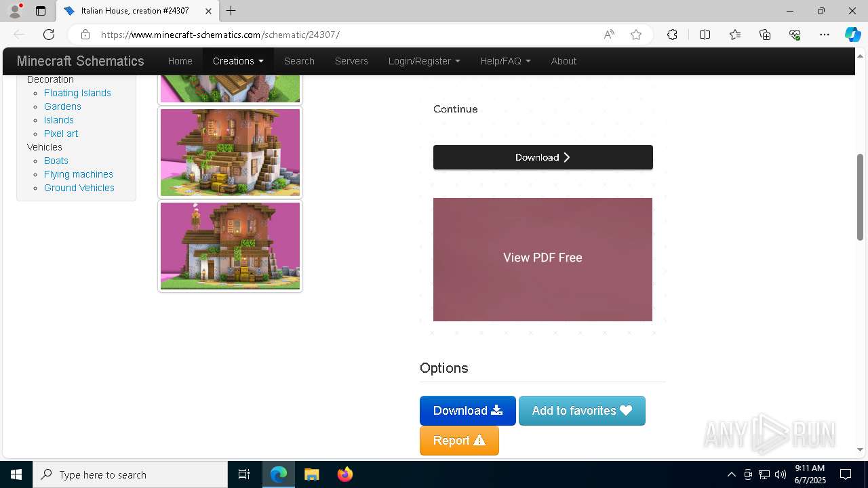The height and width of the screenshot is (488, 868).
Task: Close the Italian House browser tab
Action: click(208, 11)
